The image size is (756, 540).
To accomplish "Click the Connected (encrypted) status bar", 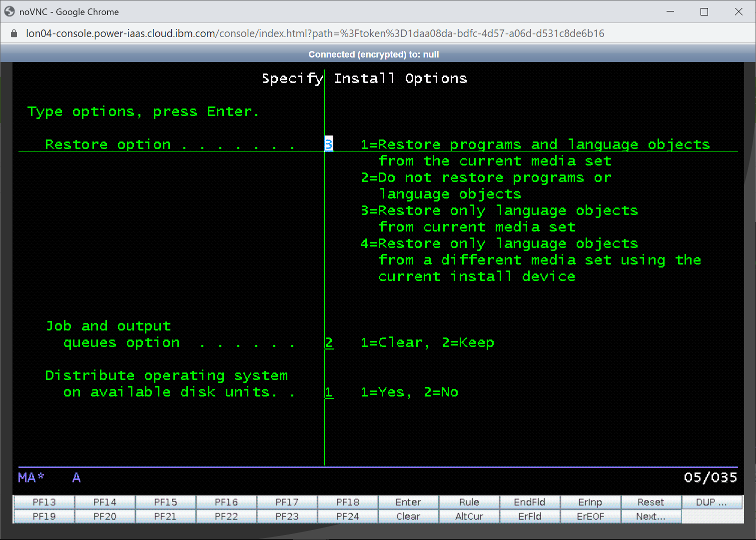I will (374, 54).
